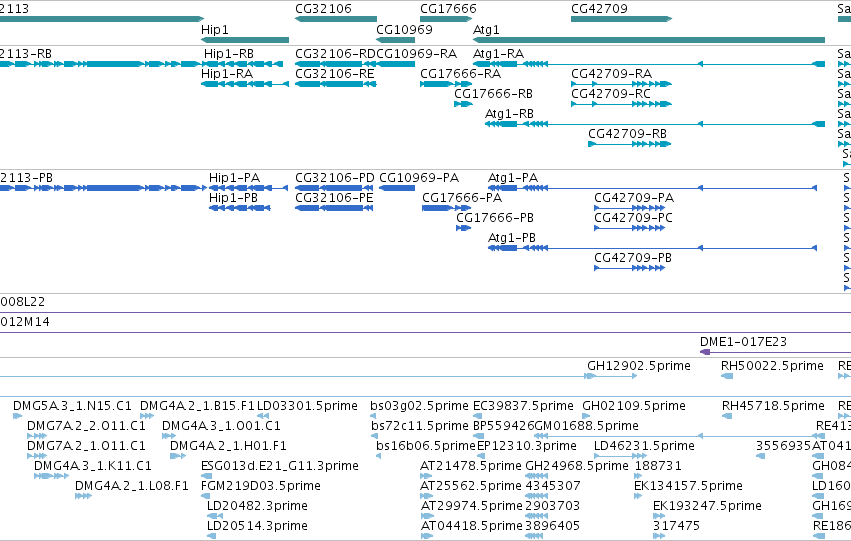Select the CG42709-RA transcript label
The image size is (851, 541).
pyautogui.click(x=611, y=74)
